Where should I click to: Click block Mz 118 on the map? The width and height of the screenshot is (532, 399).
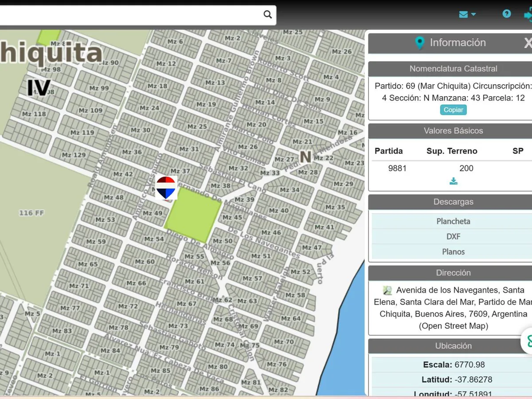click(x=34, y=114)
